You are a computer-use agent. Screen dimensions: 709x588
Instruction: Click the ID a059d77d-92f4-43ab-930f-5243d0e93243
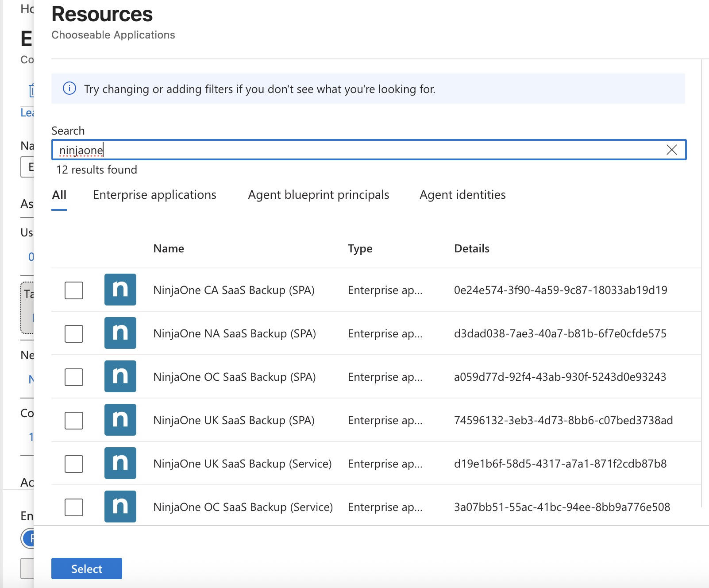coord(560,377)
